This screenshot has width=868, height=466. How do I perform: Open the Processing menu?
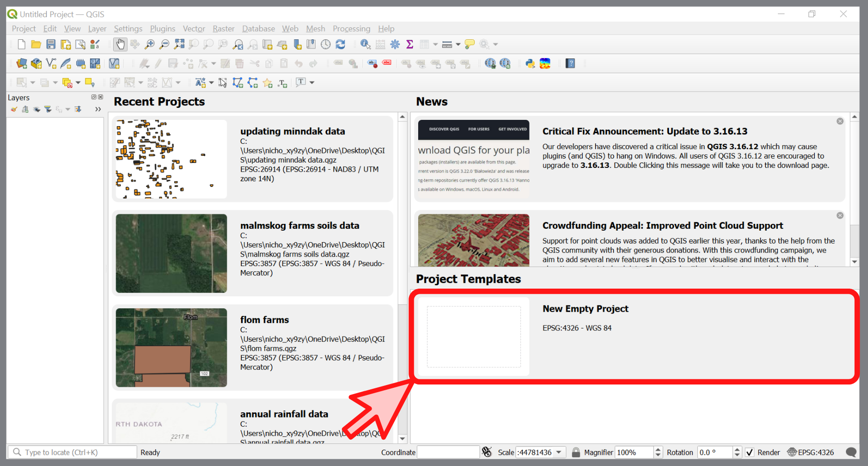point(352,29)
